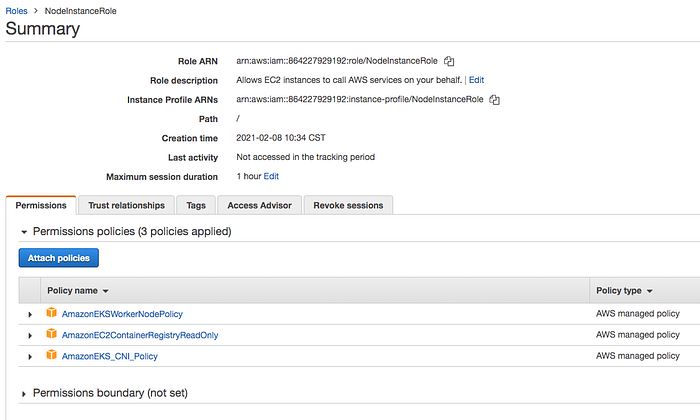Open the Access Advisor tab
700x420 pixels.
click(x=259, y=205)
